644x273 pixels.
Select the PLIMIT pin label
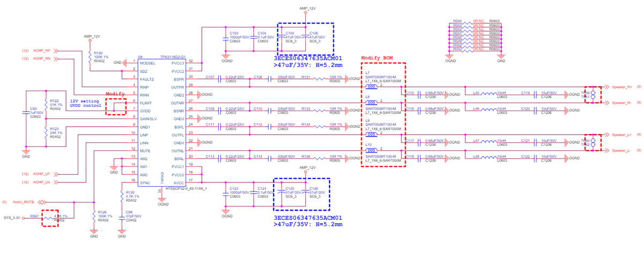[146, 102]
